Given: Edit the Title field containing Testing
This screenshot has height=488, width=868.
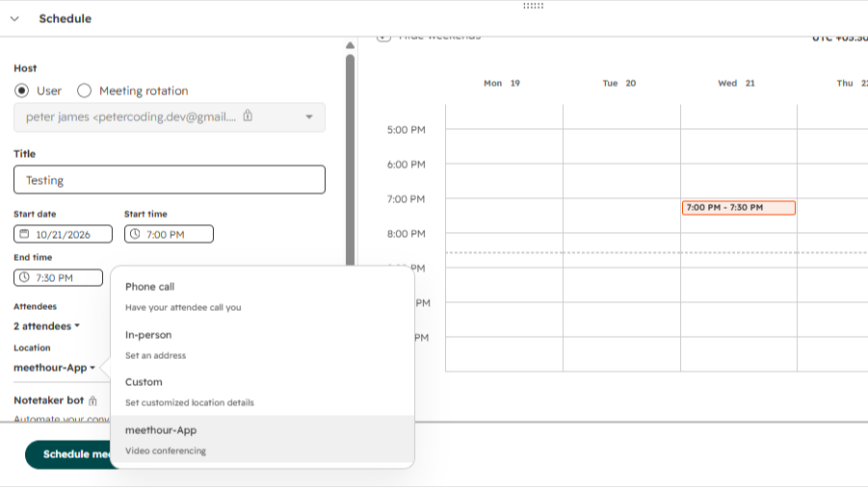Looking at the screenshot, I should pos(170,180).
